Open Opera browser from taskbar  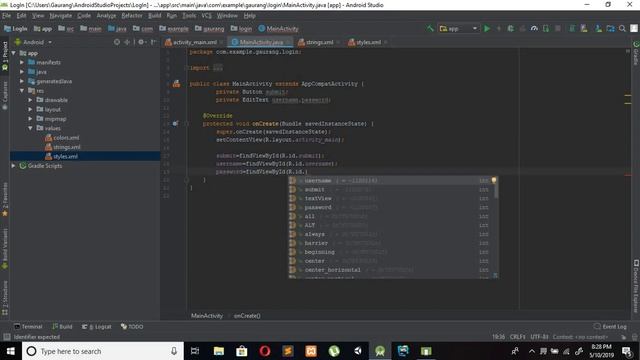pos(265,351)
